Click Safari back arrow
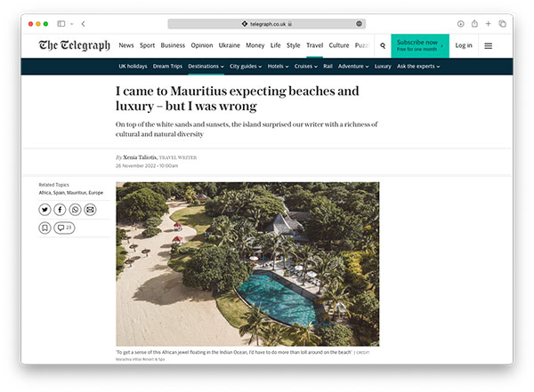The height and width of the screenshot is (392, 534). point(84,24)
